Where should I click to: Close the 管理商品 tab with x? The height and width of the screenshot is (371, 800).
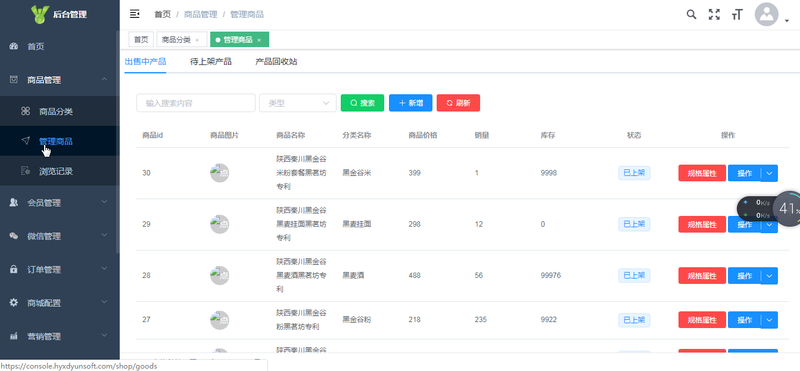259,40
